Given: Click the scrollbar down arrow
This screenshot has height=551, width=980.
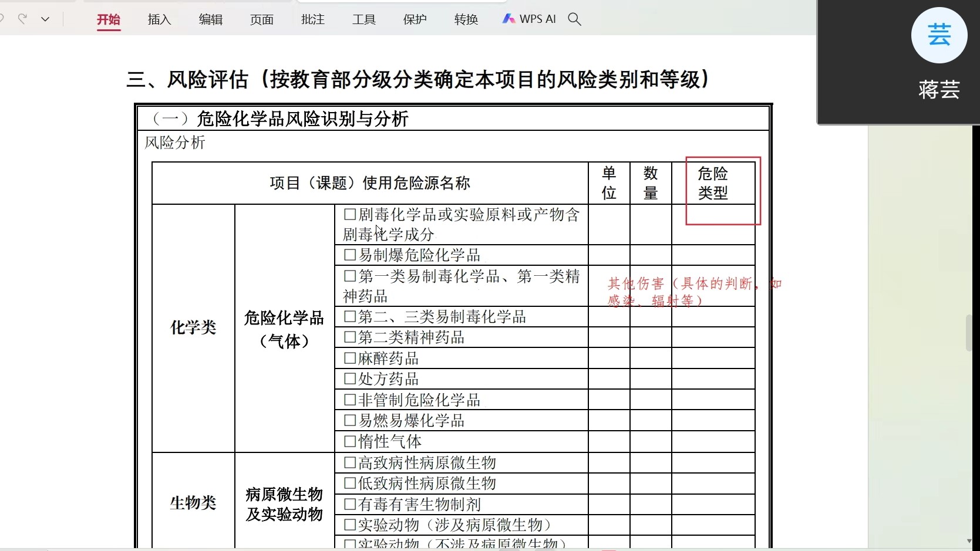Looking at the screenshot, I should pyautogui.click(x=969, y=541).
